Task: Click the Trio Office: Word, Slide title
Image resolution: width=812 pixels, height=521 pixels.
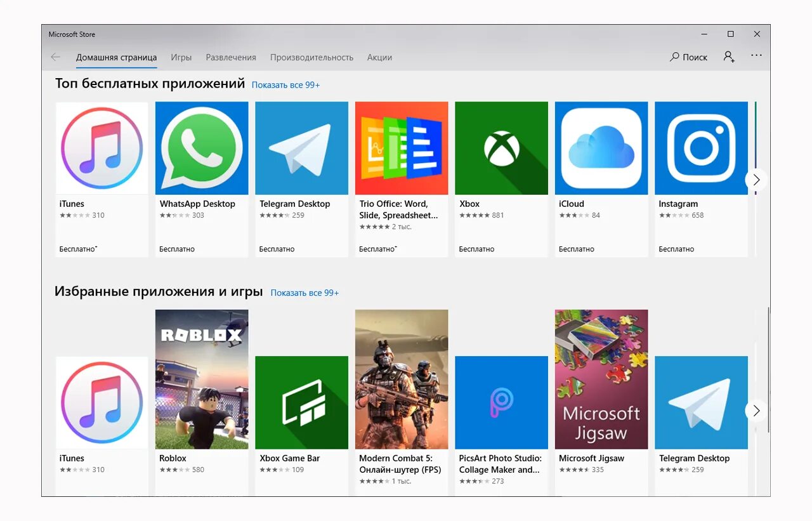Action: point(398,209)
